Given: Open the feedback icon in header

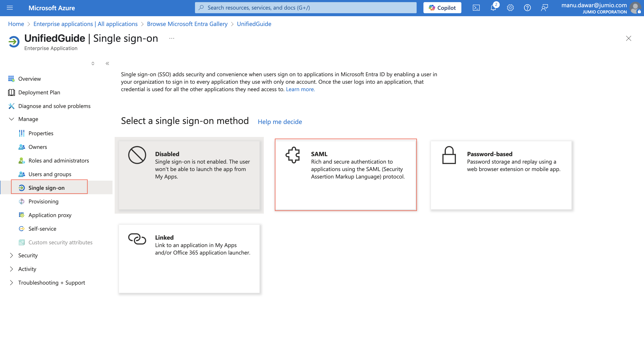Looking at the screenshot, I should click(544, 8).
